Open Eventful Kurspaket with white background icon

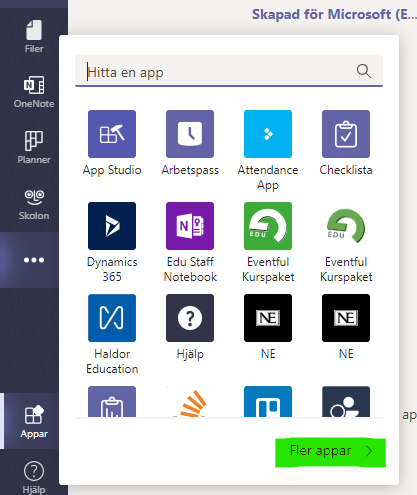pos(346,242)
